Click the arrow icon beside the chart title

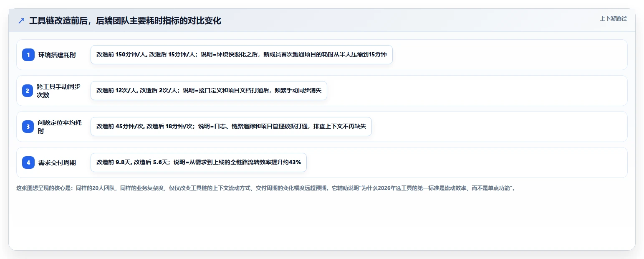click(x=21, y=21)
